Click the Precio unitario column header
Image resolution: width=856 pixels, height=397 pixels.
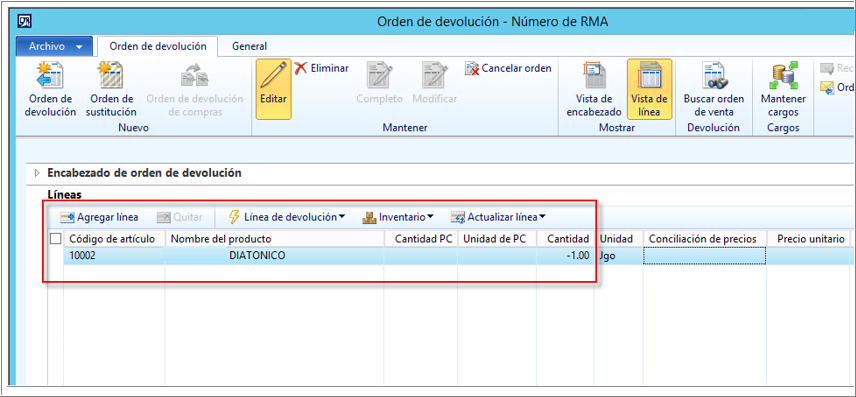810,239
